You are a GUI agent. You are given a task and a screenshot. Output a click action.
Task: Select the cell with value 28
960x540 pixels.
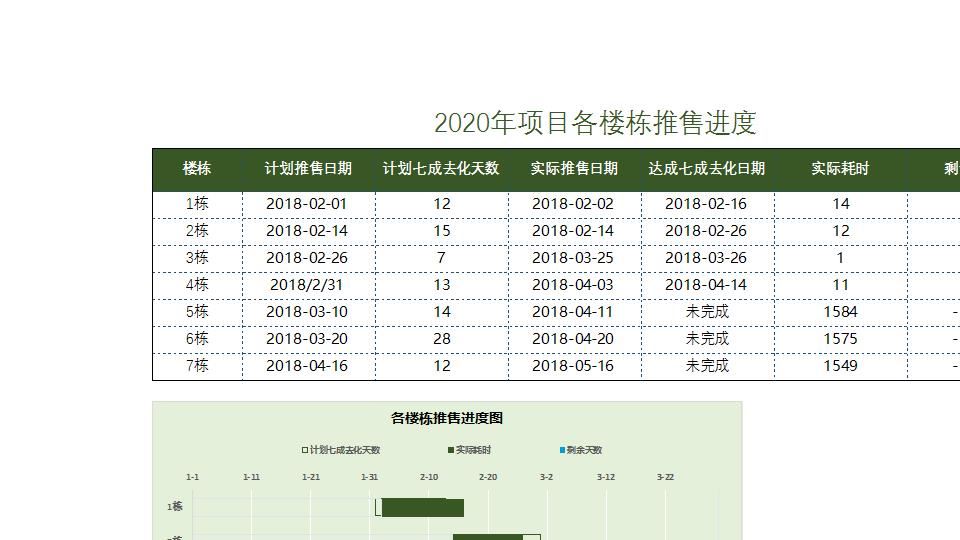(x=441, y=339)
